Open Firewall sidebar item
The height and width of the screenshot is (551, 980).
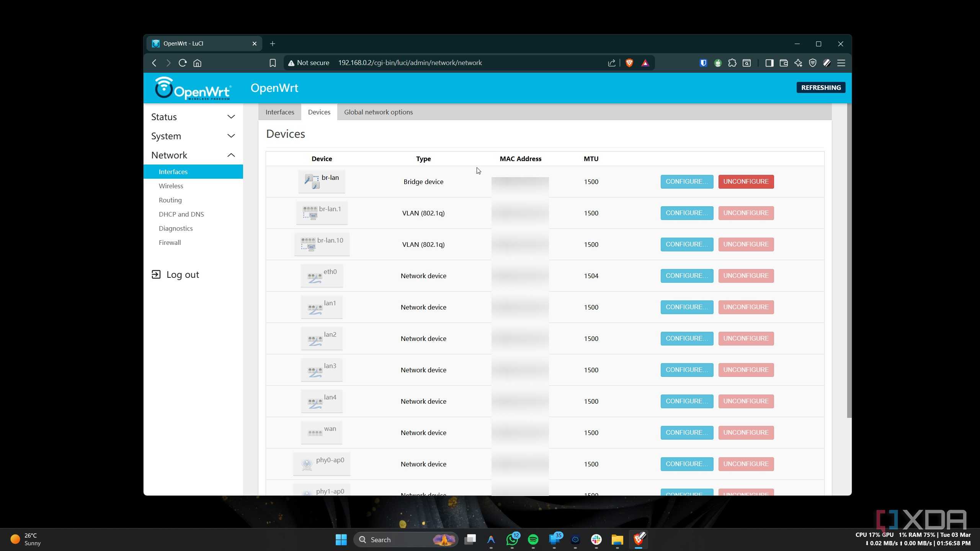[x=170, y=243]
